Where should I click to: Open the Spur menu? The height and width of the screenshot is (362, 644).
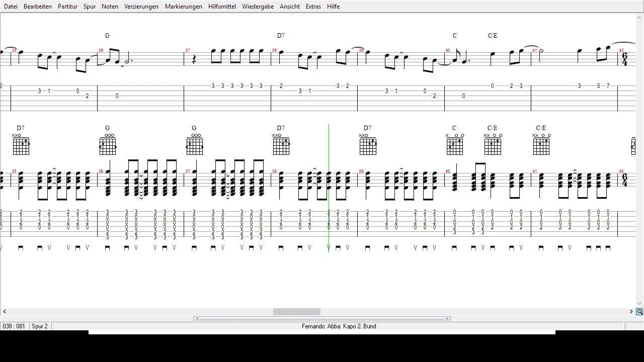90,7
